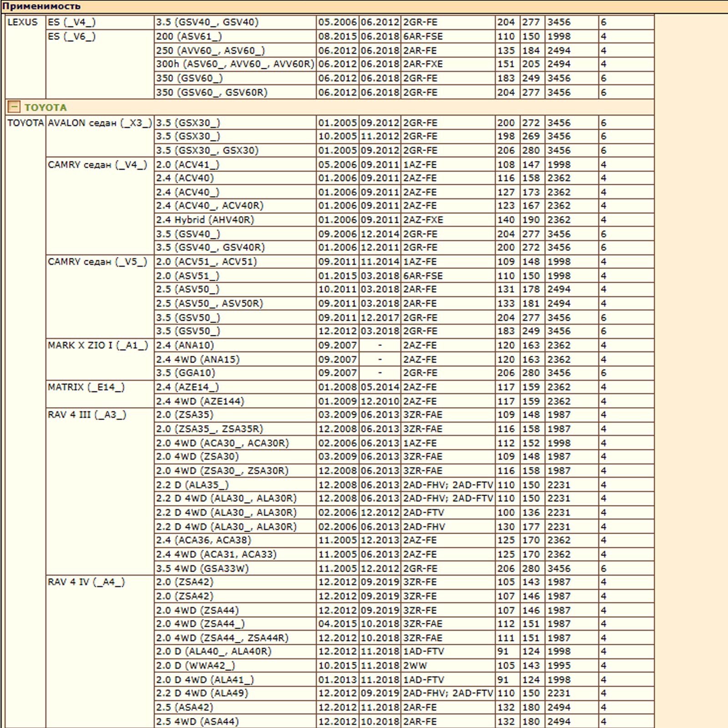Select MARK X ZIO I (_A1_) cell
Screen dimensions: 728x728
click(x=98, y=345)
